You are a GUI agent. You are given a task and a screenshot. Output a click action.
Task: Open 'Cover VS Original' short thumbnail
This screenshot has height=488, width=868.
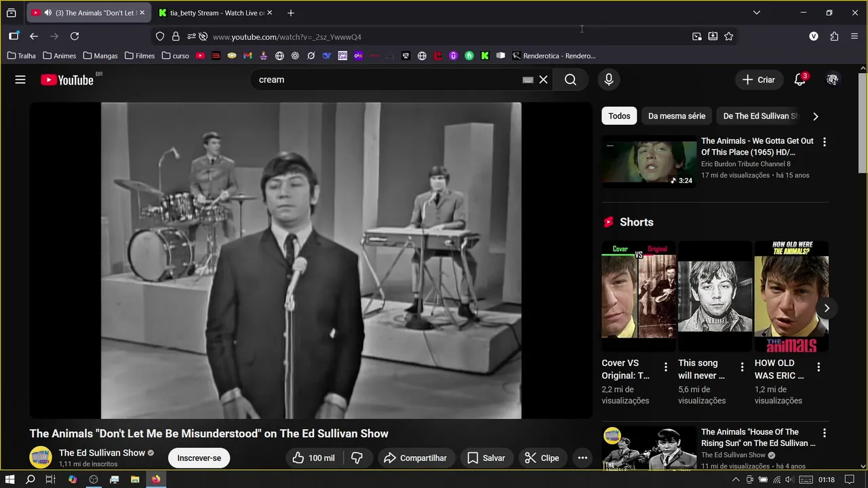coord(639,296)
